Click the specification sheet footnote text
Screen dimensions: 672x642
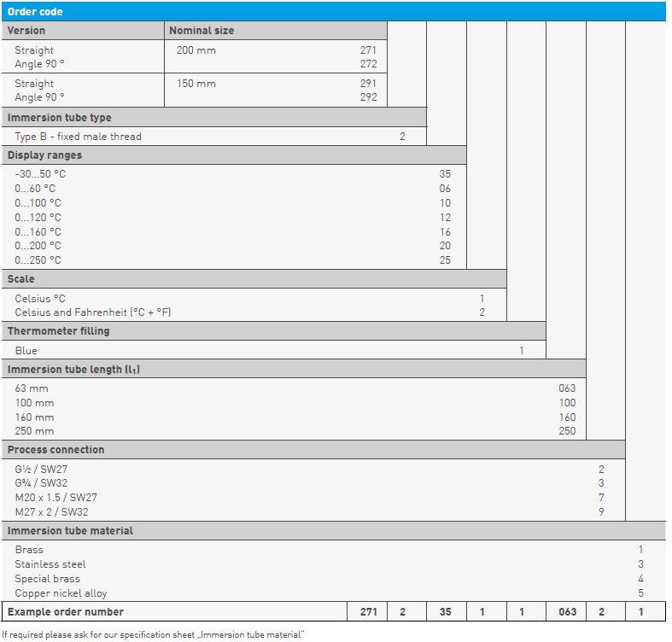tap(154, 635)
